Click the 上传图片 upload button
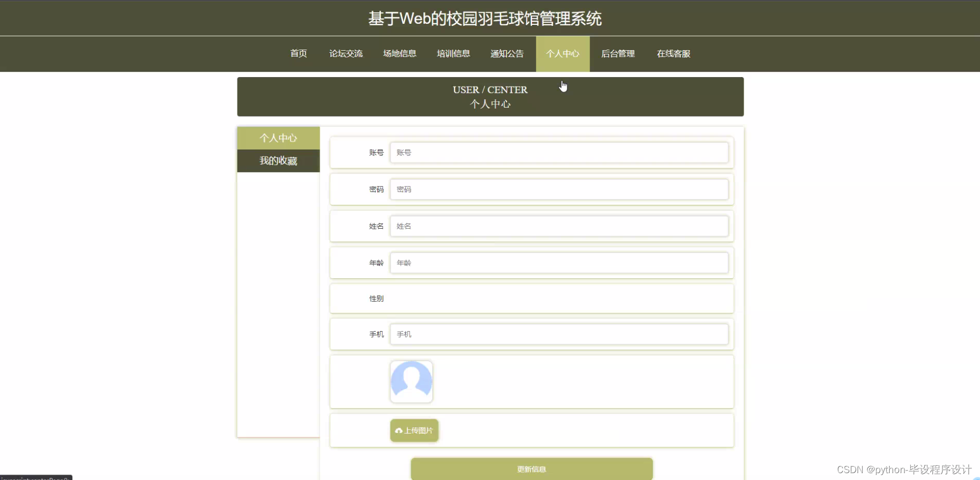 (x=414, y=430)
